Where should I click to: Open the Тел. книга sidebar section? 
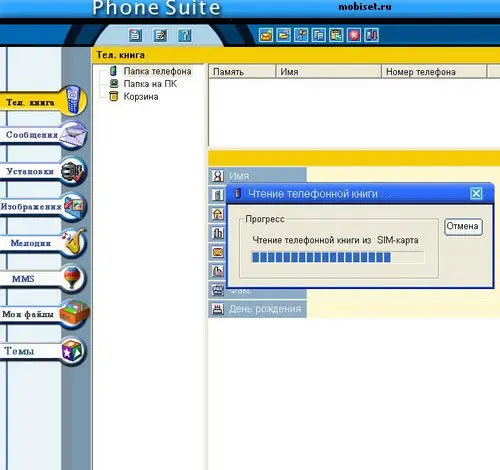(x=43, y=101)
